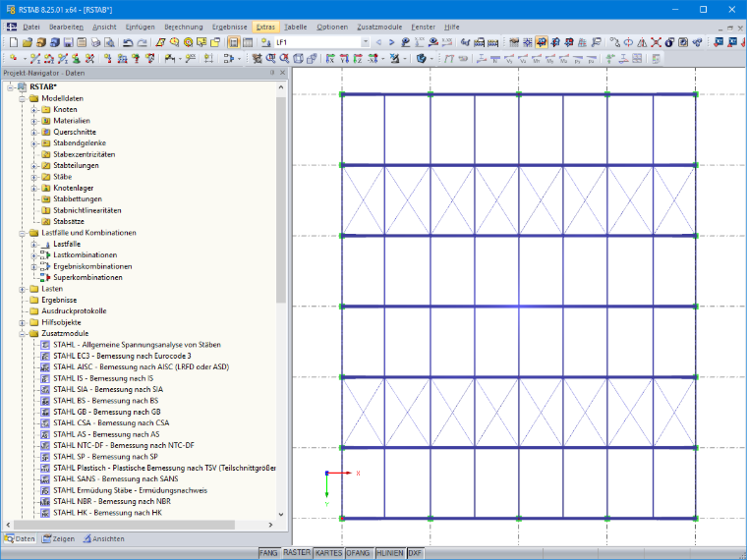The image size is (747, 560).
Task: Click the New model icon
Action: coord(14,42)
